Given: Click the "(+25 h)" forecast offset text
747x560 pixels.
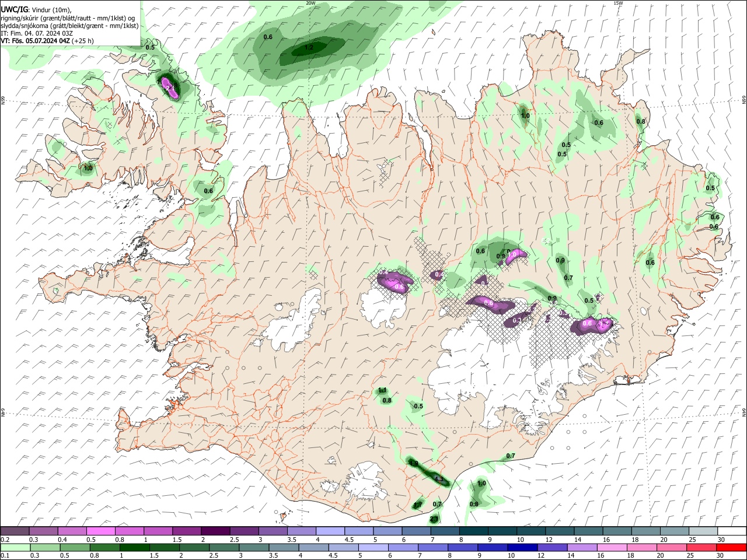Looking at the screenshot, I should [x=82, y=41].
